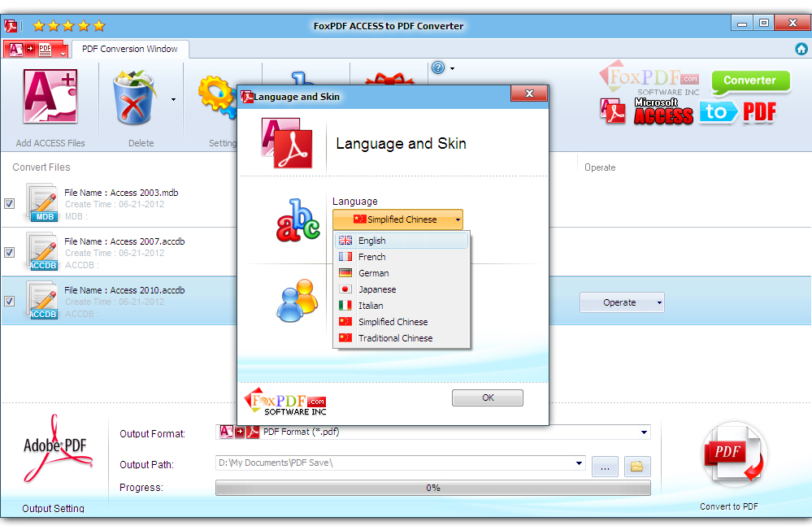Click OK in Language and Skin dialog

point(488,397)
